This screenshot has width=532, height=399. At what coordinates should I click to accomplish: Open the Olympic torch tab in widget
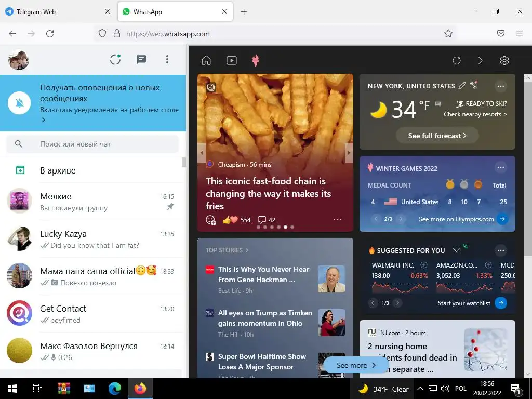(256, 61)
